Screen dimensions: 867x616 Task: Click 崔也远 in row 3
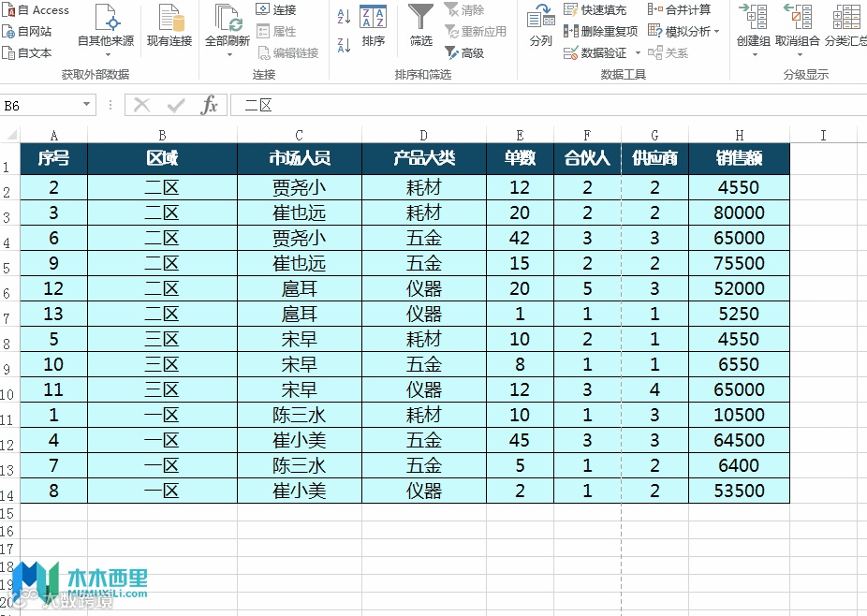point(299,213)
